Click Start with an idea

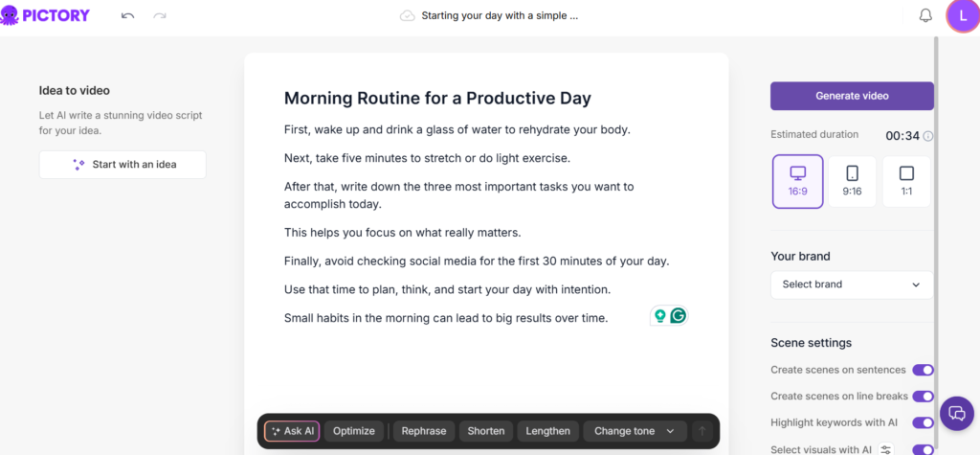[122, 165]
